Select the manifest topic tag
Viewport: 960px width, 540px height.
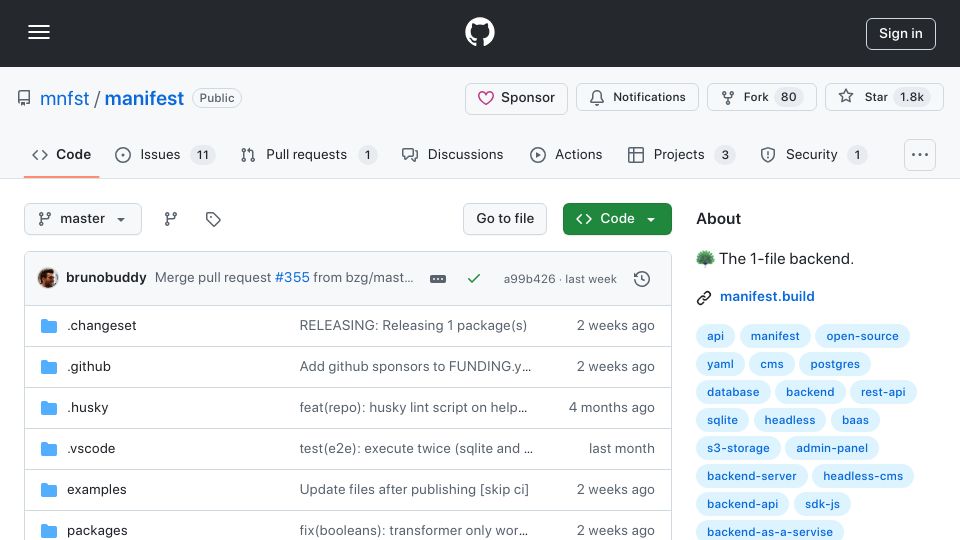point(775,336)
